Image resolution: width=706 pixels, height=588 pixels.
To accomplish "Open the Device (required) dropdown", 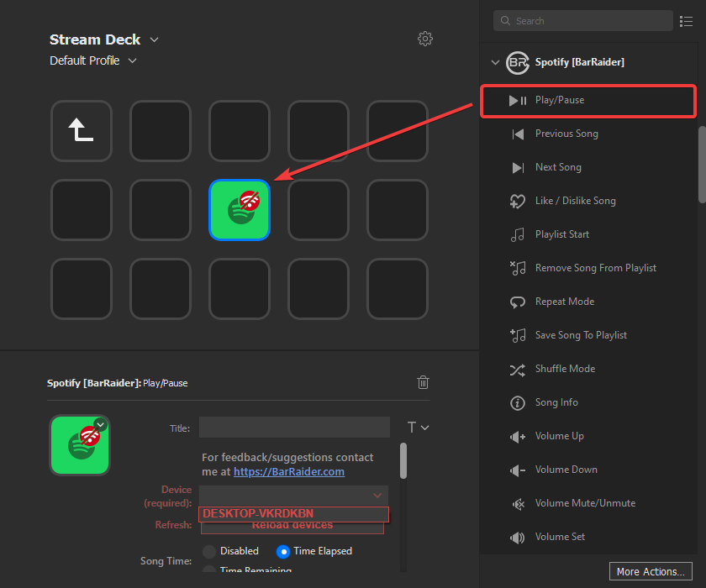I will click(x=293, y=496).
